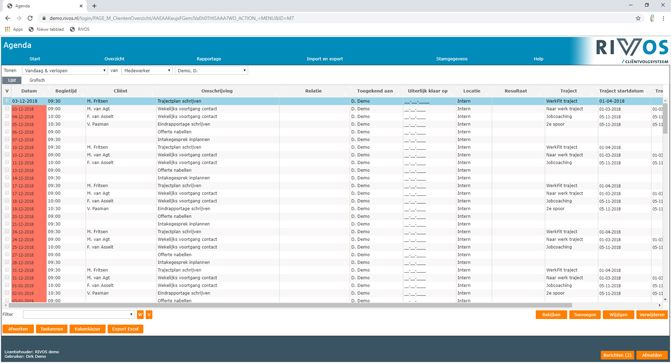Expand the Medewerker dropdown
671x363 pixels.
(x=147, y=70)
